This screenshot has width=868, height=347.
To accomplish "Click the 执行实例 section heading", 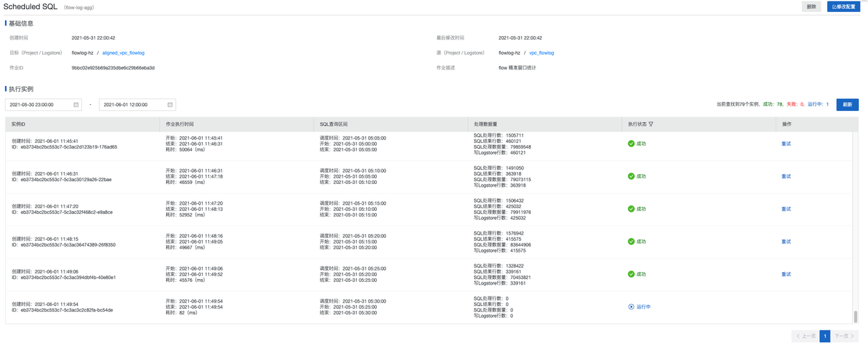I will (x=21, y=89).
